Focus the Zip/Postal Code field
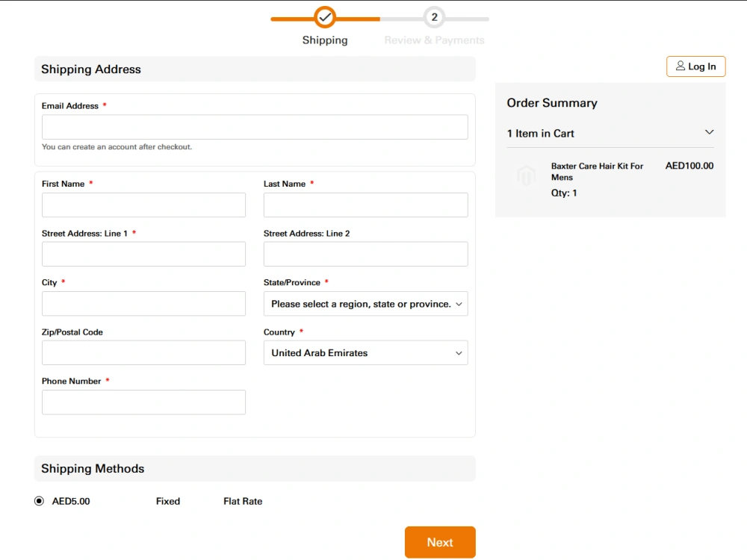This screenshot has height=560, width=747. (143, 353)
